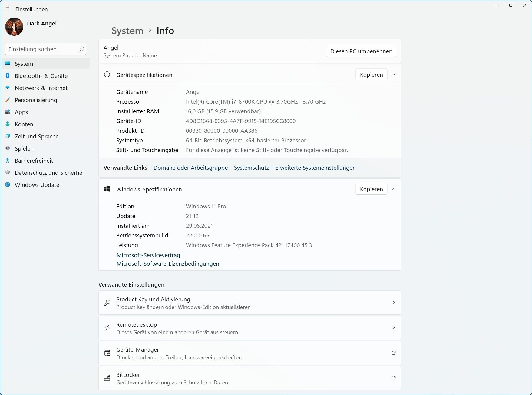
Task: Click the Geräte-ID value text
Action: pyautogui.click(x=241, y=121)
